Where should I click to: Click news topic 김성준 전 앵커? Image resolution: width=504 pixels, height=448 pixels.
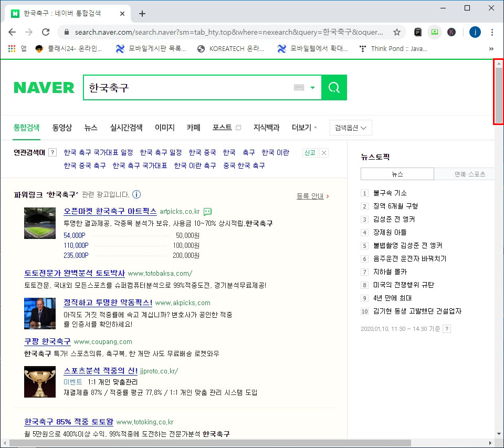[x=394, y=220]
